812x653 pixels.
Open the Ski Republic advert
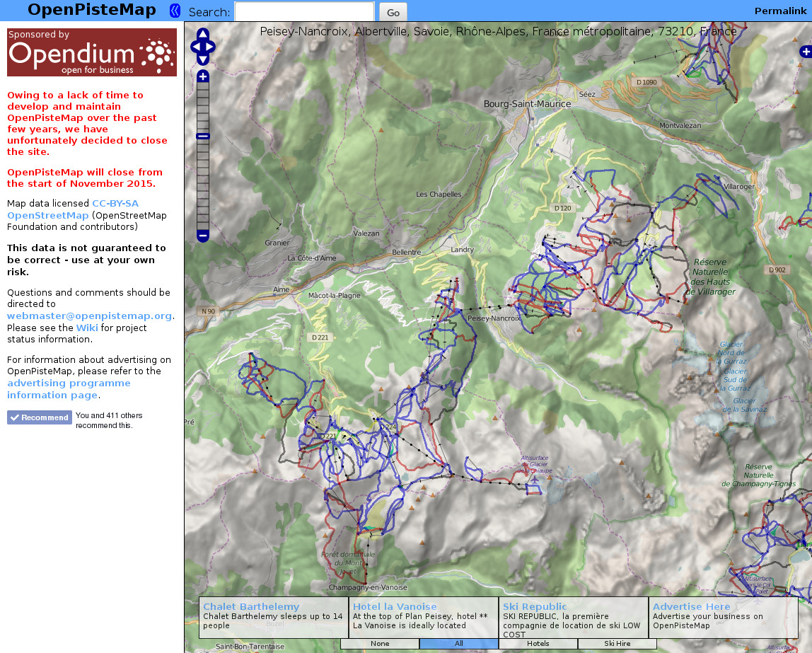(x=535, y=606)
